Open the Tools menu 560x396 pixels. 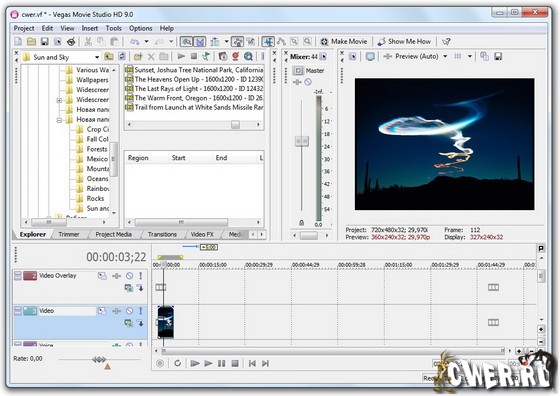click(113, 28)
